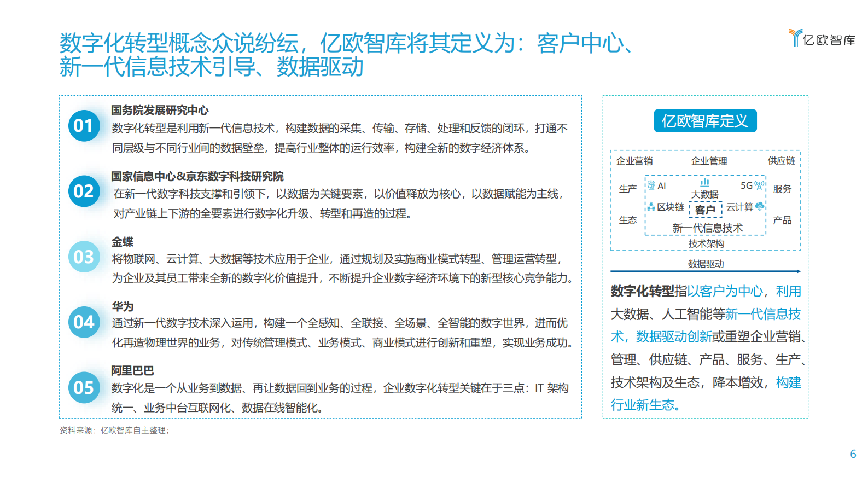Click the 数据驱动 label above the arrow
The image size is (868, 488).
(706, 264)
